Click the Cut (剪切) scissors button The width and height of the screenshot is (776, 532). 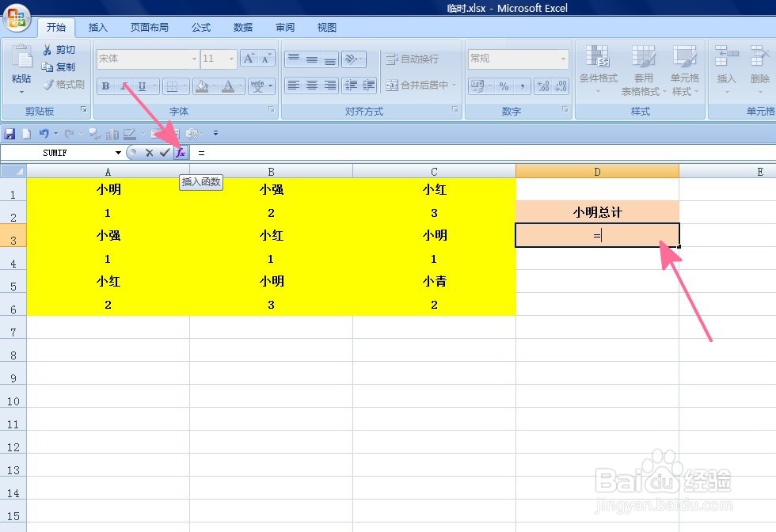tap(59, 50)
